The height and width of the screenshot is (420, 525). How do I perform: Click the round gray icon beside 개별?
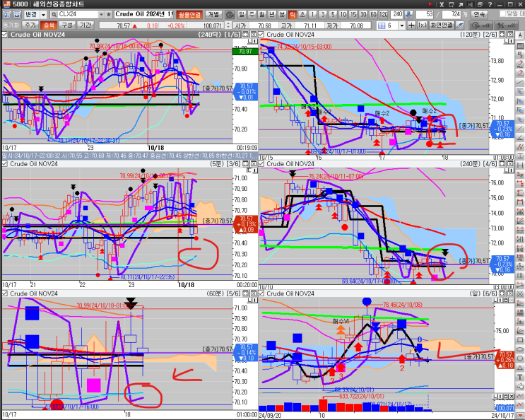point(230,15)
